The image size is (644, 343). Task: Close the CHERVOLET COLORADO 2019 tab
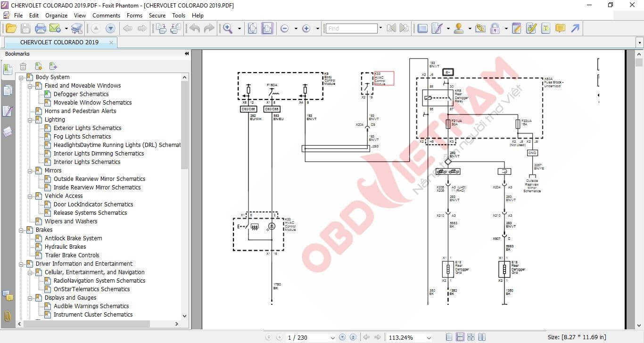point(111,42)
